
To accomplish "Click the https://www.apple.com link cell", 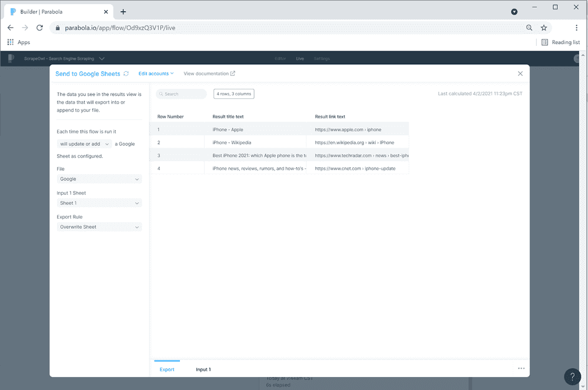I will 358,129.
